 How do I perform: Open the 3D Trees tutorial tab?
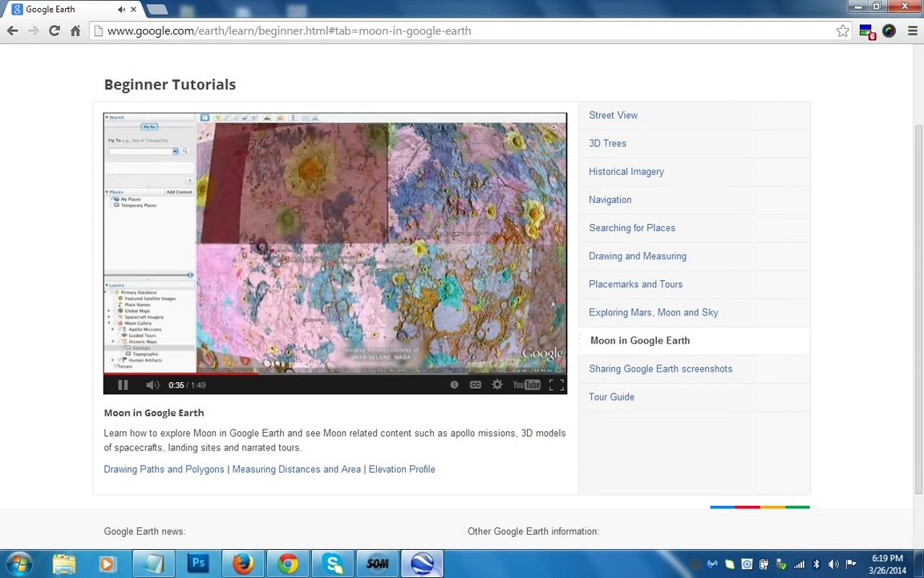click(694, 144)
